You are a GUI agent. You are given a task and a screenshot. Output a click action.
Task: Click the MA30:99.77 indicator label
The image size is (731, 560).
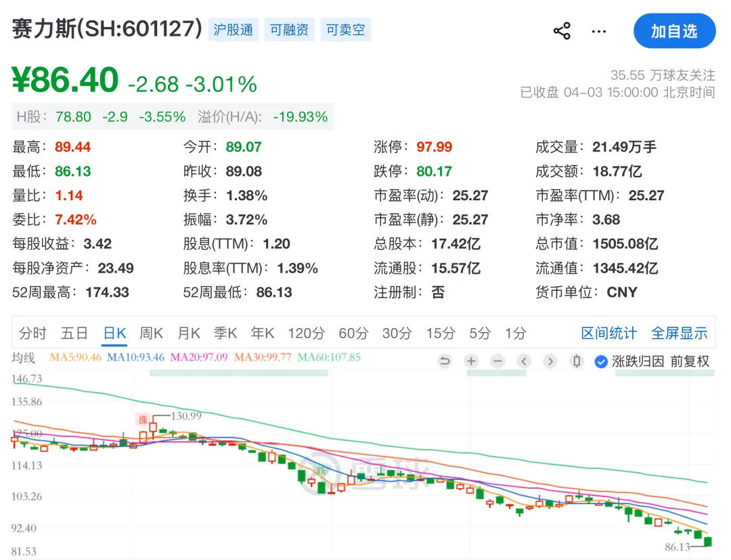[x=263, y=357]
